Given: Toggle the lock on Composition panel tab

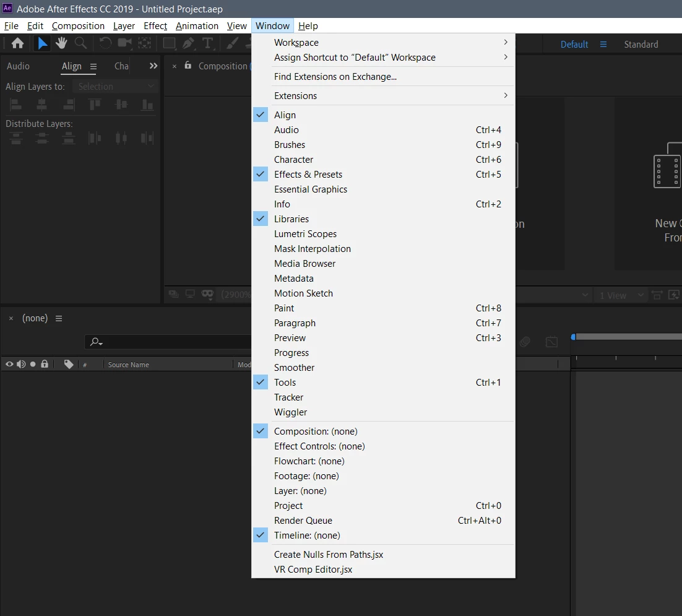Looking at the screenshot, I should point(188,65).
